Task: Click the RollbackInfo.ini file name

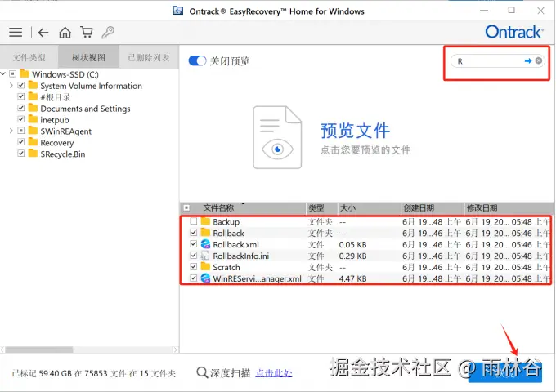Action: coord(241,256)
